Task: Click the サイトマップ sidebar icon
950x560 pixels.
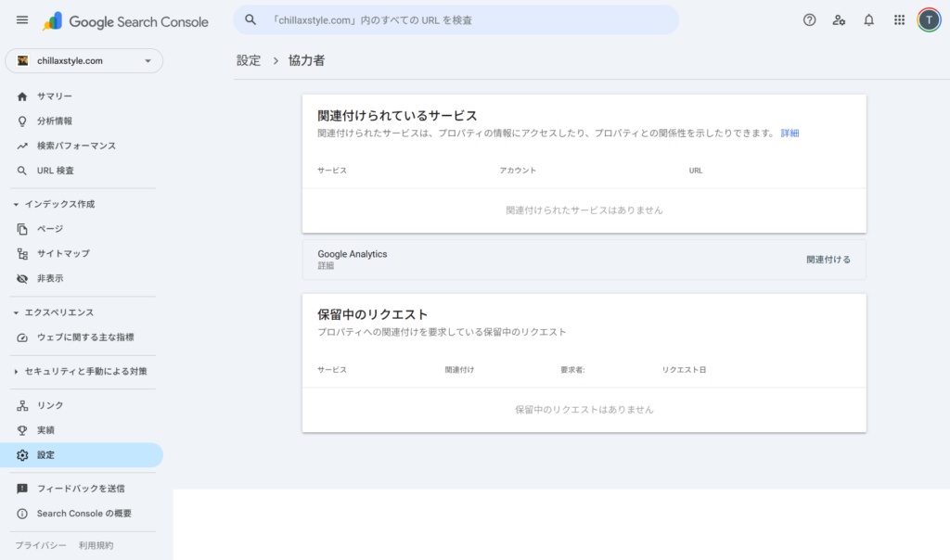Action: pos(23,253)
